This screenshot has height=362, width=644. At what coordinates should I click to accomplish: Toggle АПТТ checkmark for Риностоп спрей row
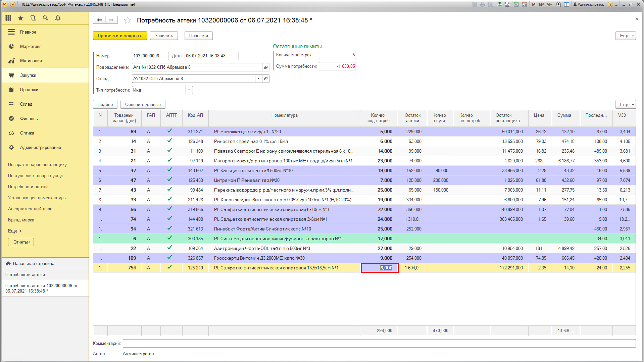coord(170,141)
